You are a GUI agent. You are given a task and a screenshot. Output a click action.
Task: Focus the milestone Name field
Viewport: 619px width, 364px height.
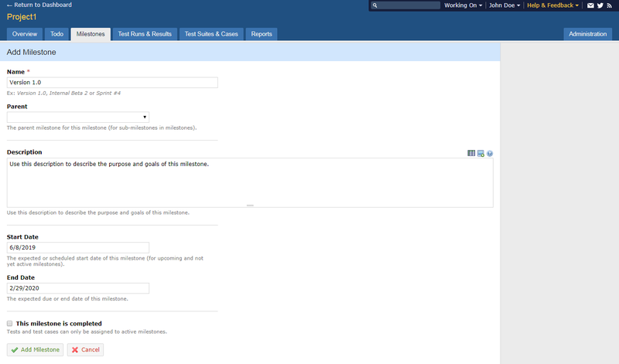pos(112,83)
